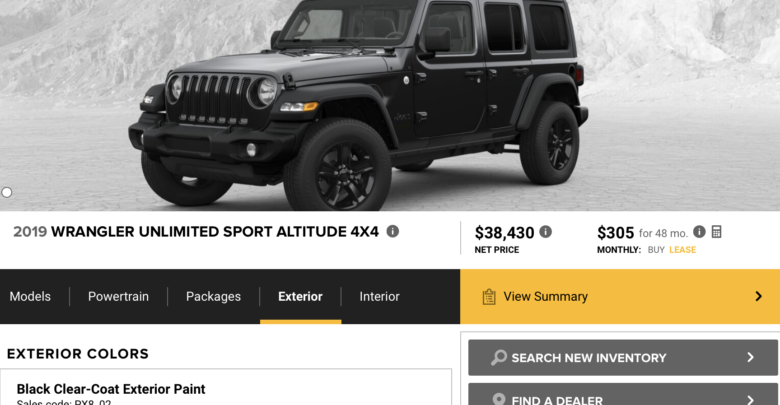The image size is (780, 405).
Task: Click magnifier icon in Search New Inventory
Action: (x=498, y=357)
